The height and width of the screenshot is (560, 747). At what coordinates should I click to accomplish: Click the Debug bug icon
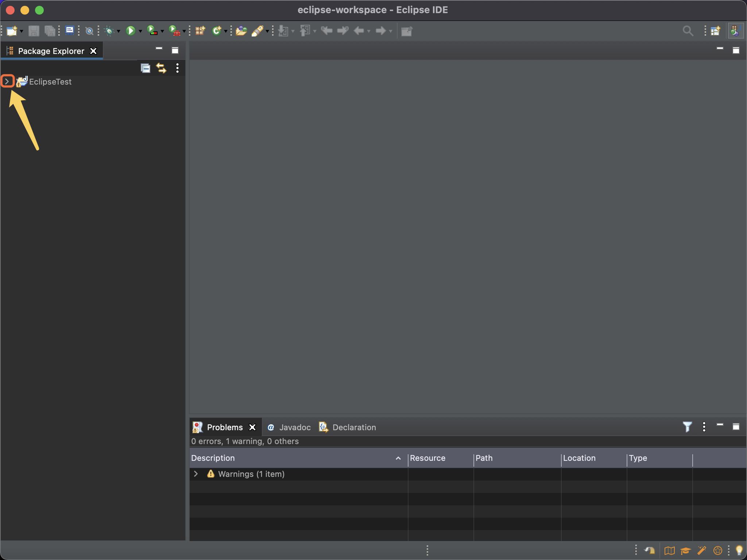[x=109, y=31]
